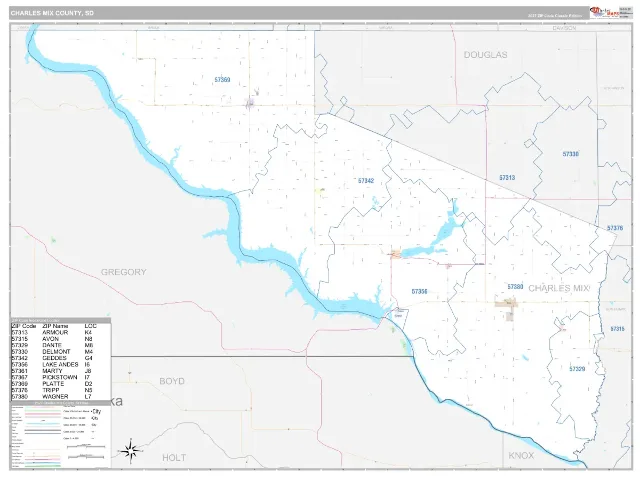Select WAGNER in the ZIP legend table
Image resolution: width=640 pixels, height=480 pixels.
coord(55,396)
